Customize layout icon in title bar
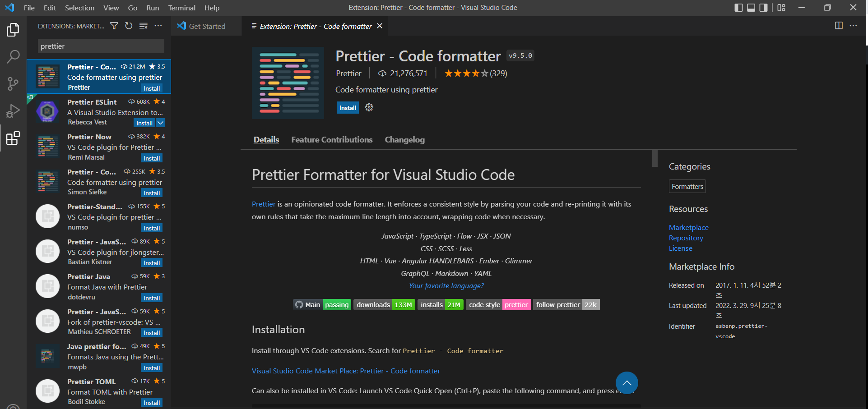Viewport: 868px width, 409px height. point(781,8)
